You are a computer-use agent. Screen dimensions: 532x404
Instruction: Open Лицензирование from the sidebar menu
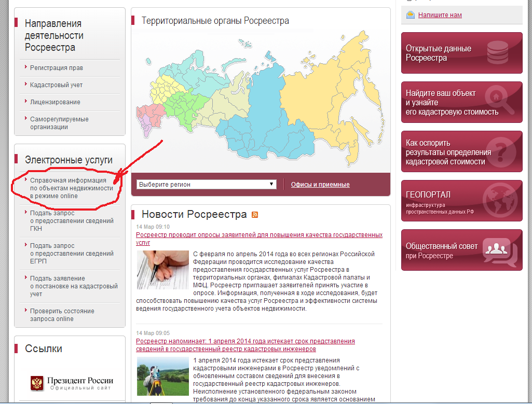[55, 102]
